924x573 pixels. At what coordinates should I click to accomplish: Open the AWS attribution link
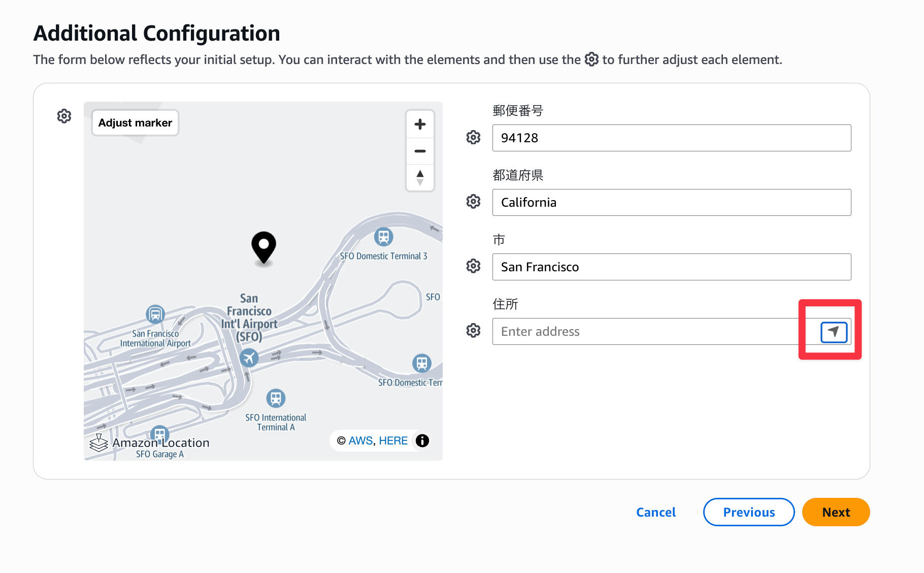[x=360, y=440]
